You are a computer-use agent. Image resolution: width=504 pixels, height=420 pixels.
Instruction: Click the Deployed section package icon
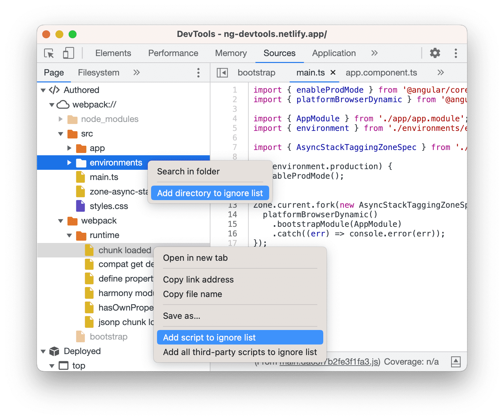coord(54,351)
